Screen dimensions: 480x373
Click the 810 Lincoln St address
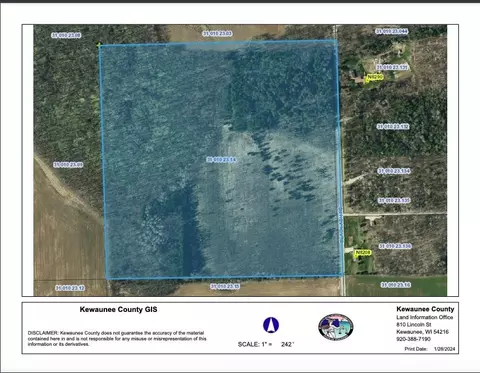pos(414,324)
